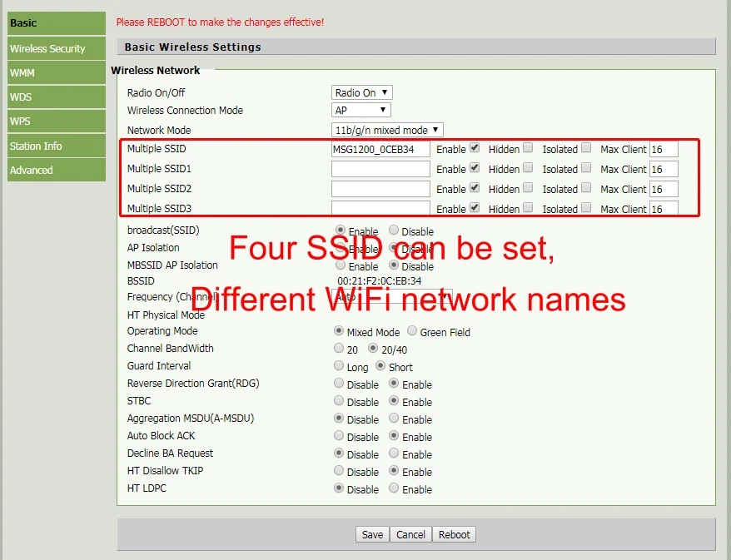Select Mixed Mode operating mode
Screen dimensions: 731x560
[339, 331]
